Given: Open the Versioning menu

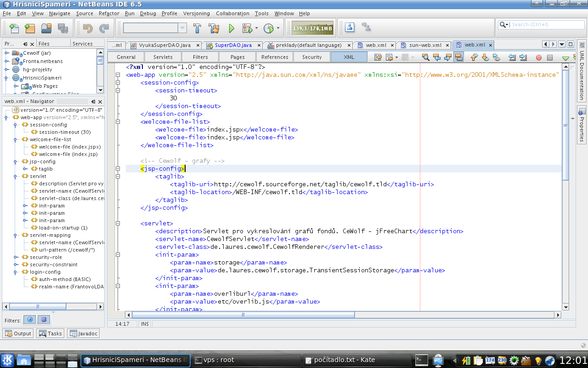Looking at the screenshot, I should [x=196, y=13].
